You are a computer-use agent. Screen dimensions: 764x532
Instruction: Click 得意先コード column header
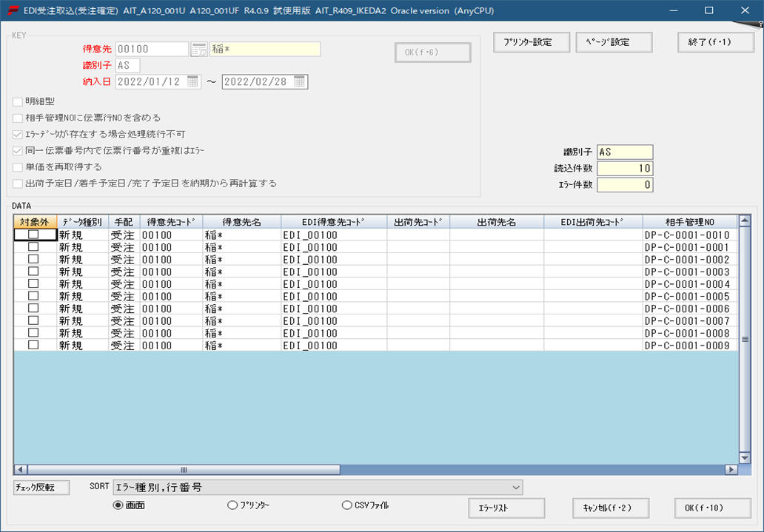tap(171, 222)
